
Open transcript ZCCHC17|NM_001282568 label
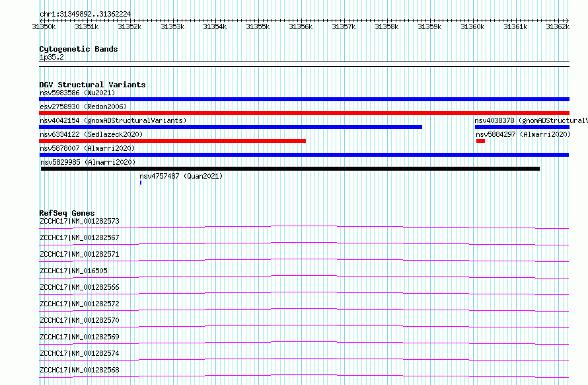pos(79,370)
